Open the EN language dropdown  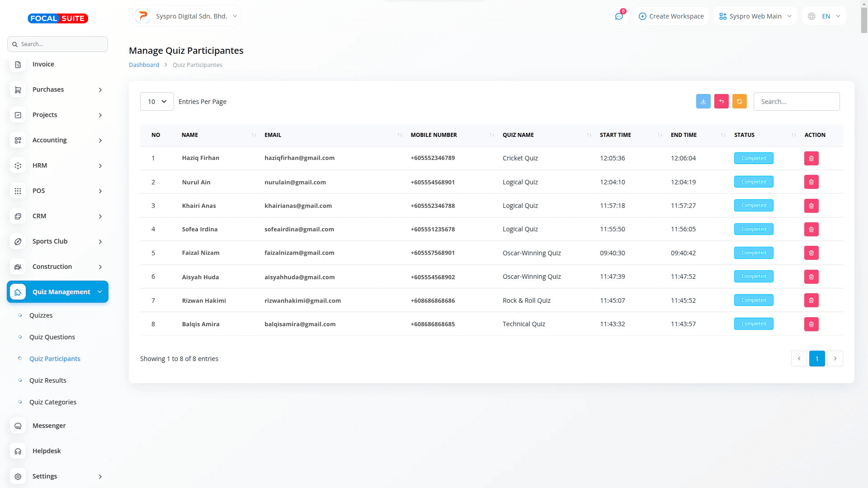click(x=824, y=16)
